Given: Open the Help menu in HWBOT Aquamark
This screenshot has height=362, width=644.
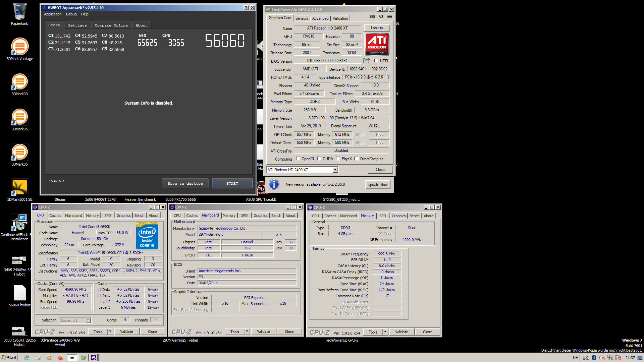Looking at the screenshot, I should click(85, 14).
